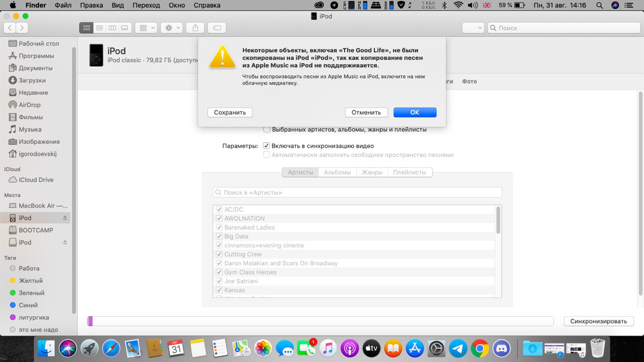This screenshot has height=362, width=644.
Task: Switch to the Артисты tab
Action: [x=300, y=172]
